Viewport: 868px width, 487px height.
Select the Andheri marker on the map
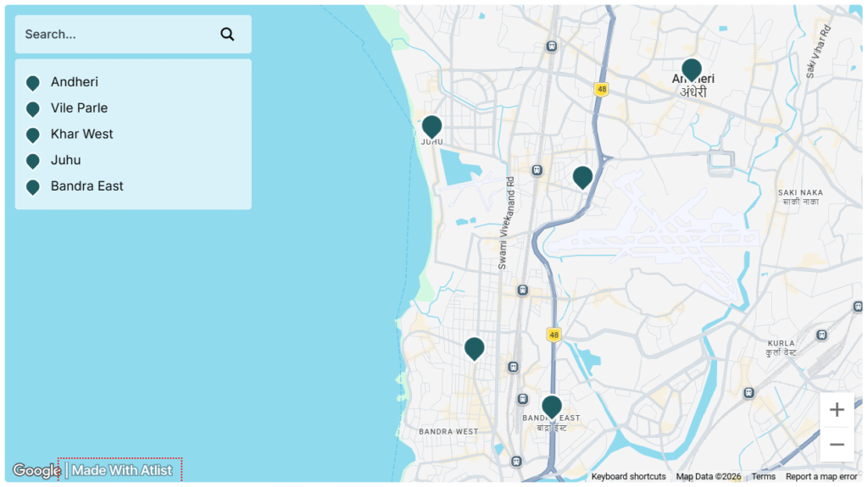692,69
